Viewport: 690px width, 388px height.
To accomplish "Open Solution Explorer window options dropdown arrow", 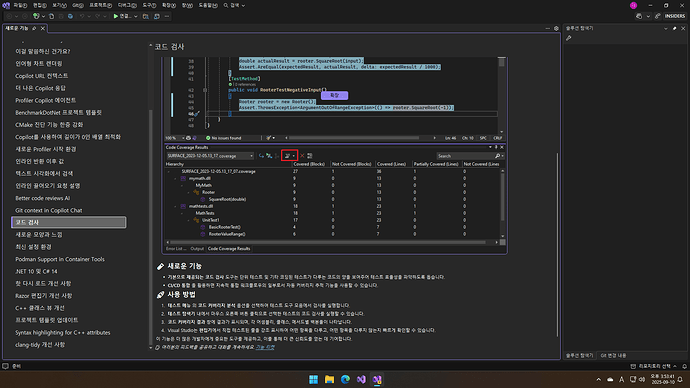I will coord(665,28).
